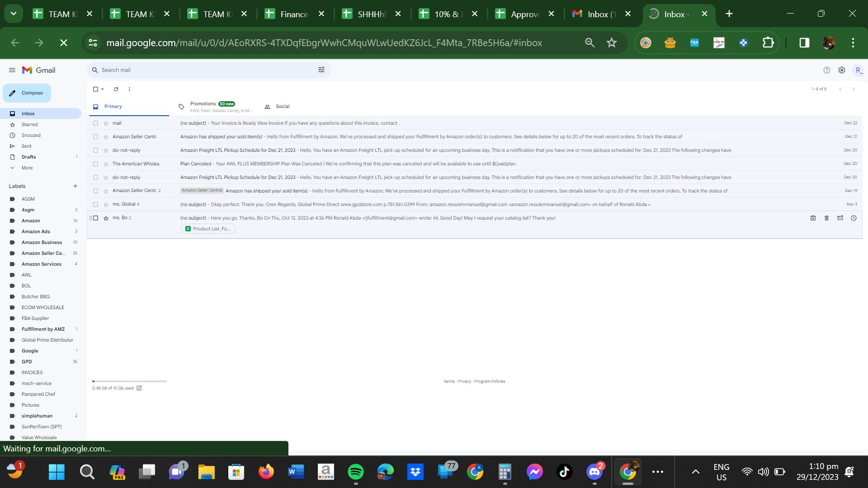The image size is (868, 488).
Task: Open Dropbox from the taskbar
Action: point(415,472)
